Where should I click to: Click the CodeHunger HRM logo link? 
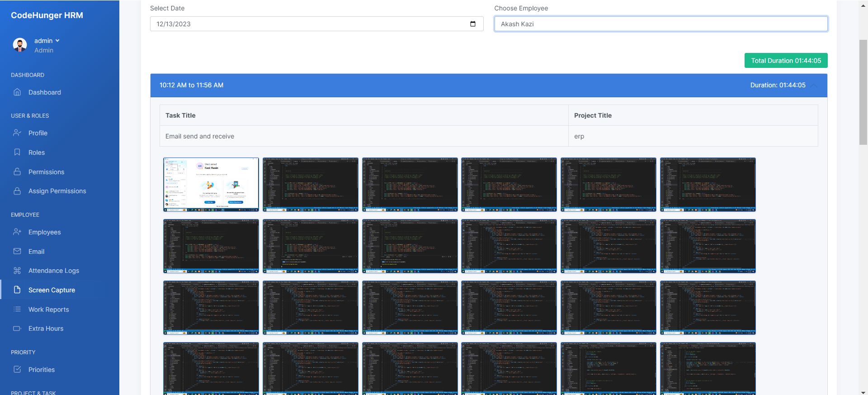47,15
